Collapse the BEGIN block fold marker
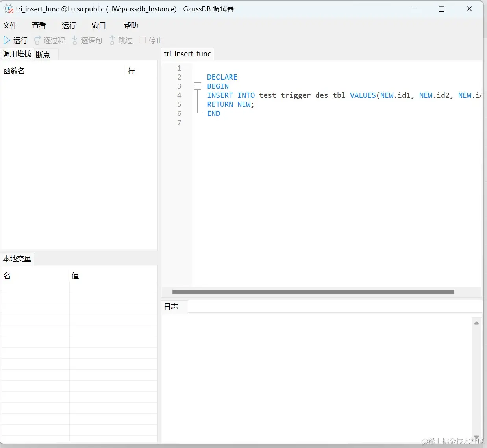This screenshot has width=487, height=448. coord(198,86)
